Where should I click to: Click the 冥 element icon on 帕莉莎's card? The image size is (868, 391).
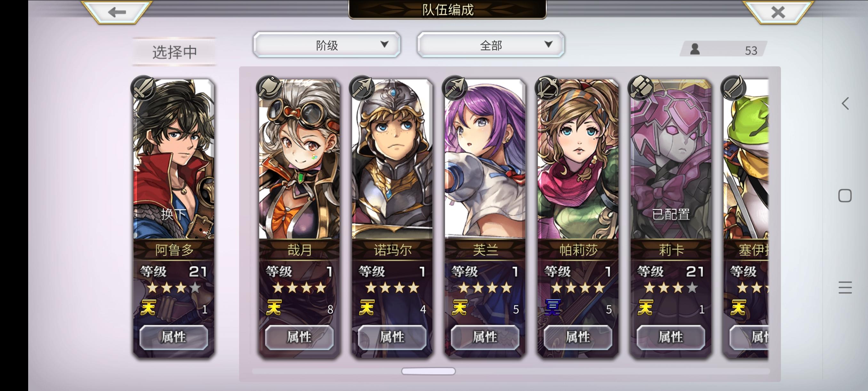click(x=553, y=307)
